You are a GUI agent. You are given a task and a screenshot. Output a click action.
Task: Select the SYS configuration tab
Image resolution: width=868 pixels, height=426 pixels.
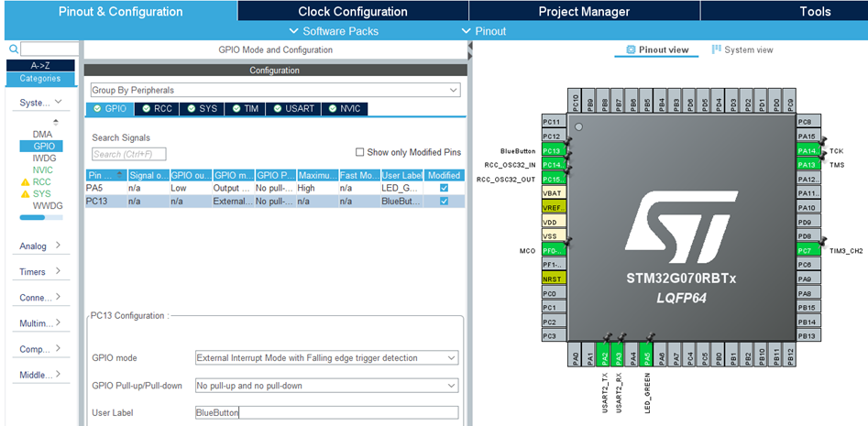[x=202, y=109]
